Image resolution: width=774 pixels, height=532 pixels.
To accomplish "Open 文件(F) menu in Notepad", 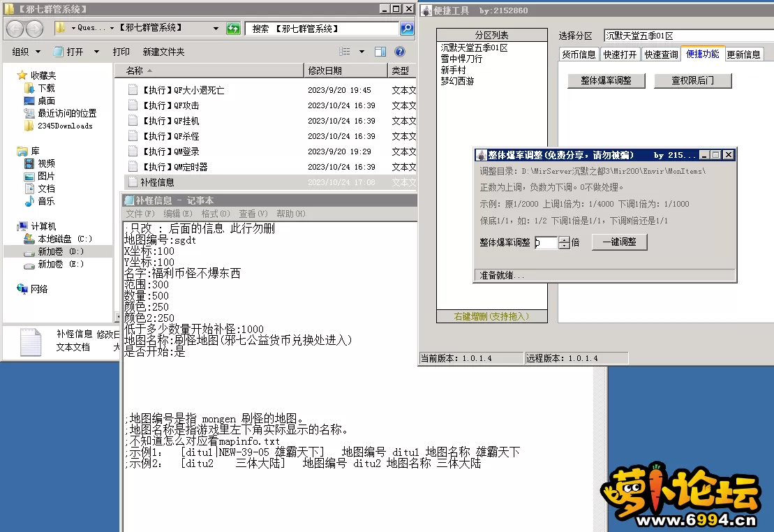I will 140,214.
